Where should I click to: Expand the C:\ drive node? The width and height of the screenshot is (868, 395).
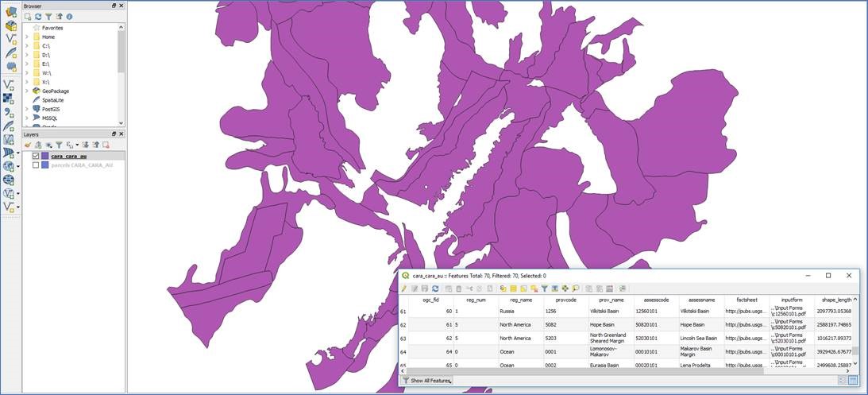tap(26, 46)
